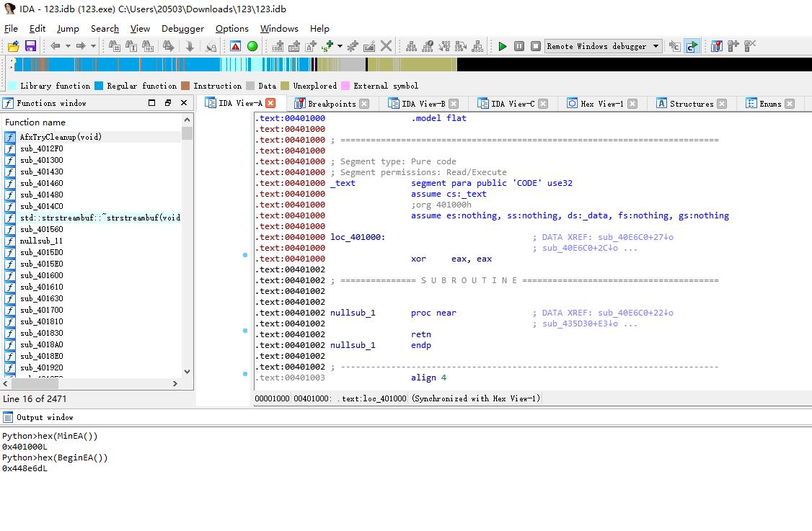The image size is (812, 531).
Task: Click the remove breakpoint X icon
Action: tap(750, 46)
